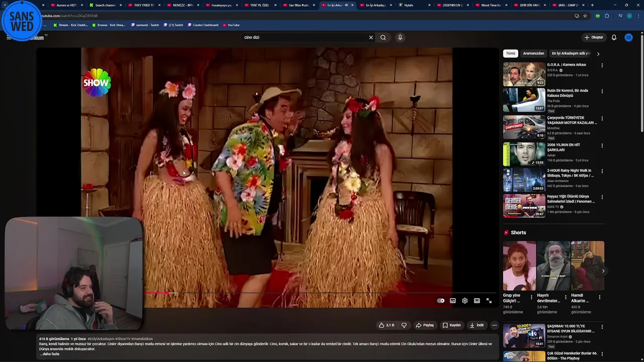Bookmark this page with star icon
The width and height of the screenshot is (644, 362).
pyautogui.click(x=585, y=16)
